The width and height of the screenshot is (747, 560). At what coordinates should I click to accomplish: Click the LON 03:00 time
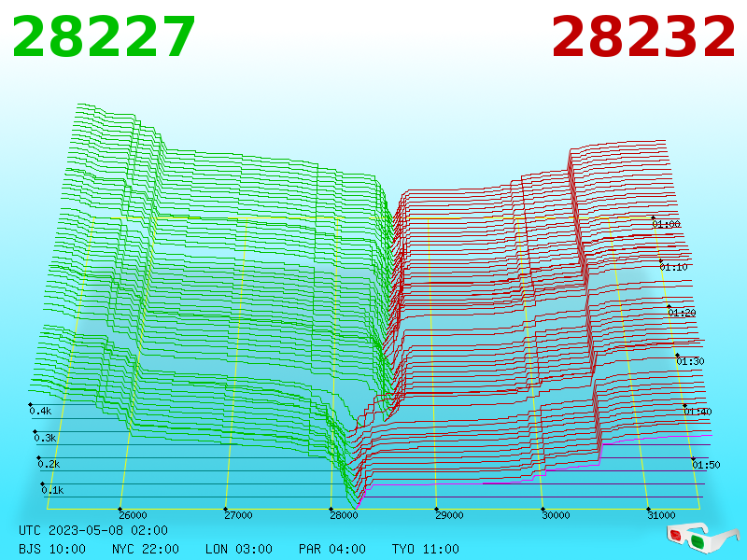(x=239, y=549)
